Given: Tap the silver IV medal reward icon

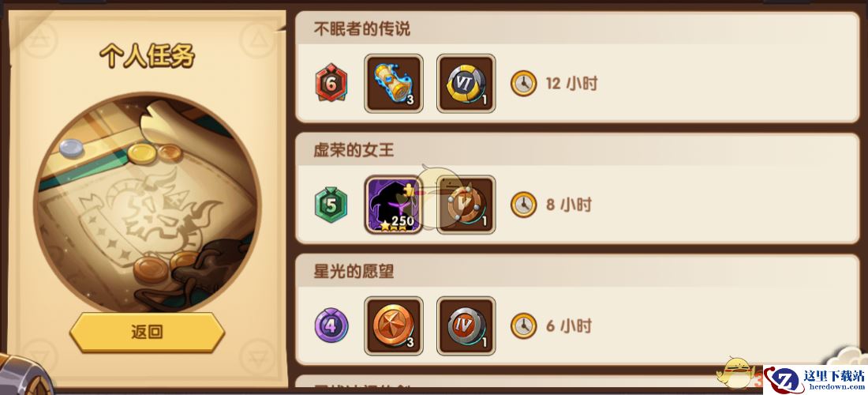Looking at the screenshot, I should tap(466, 325).
